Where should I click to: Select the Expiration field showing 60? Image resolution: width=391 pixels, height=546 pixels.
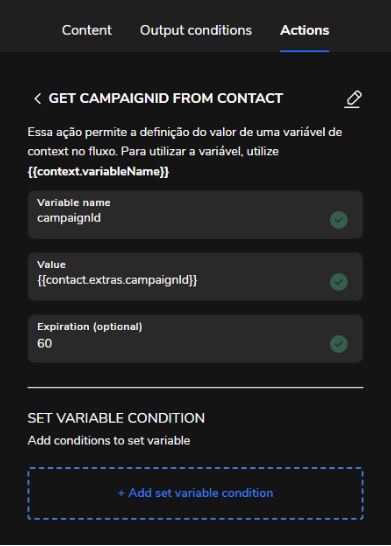click(195, 338)
